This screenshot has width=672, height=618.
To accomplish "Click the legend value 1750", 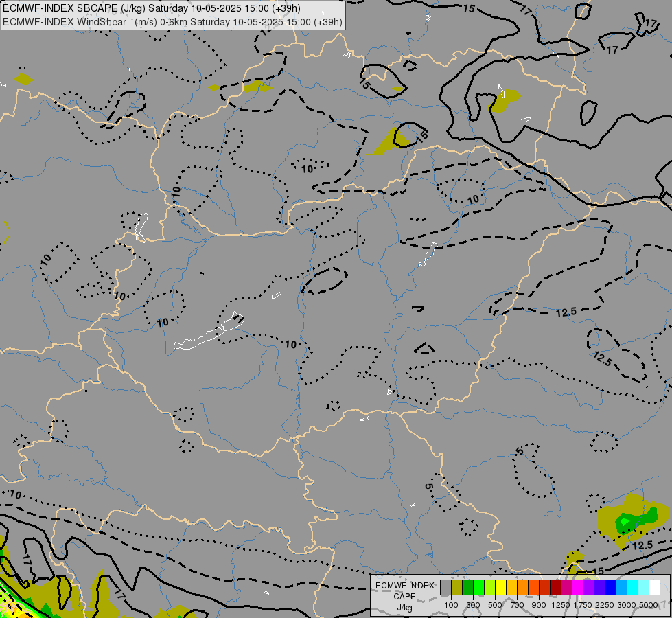I will pyautogui.click(x=583, y=605).
